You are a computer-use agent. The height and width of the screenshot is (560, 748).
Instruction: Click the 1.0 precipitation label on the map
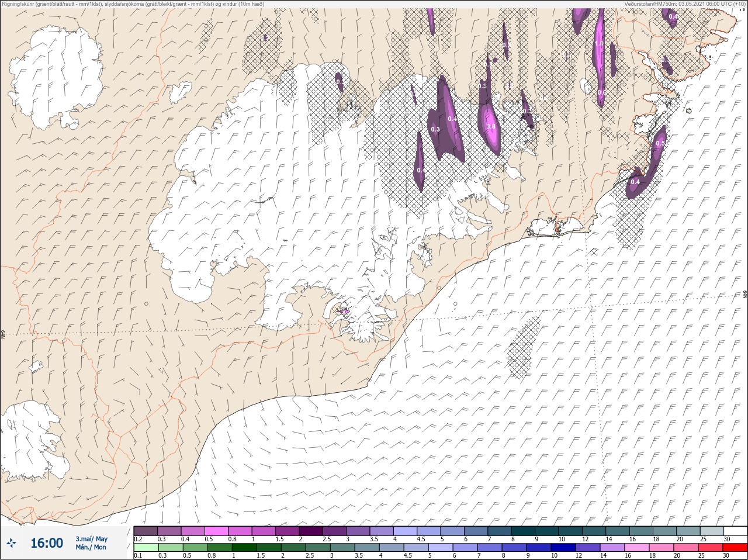click(x=599, y=44)
